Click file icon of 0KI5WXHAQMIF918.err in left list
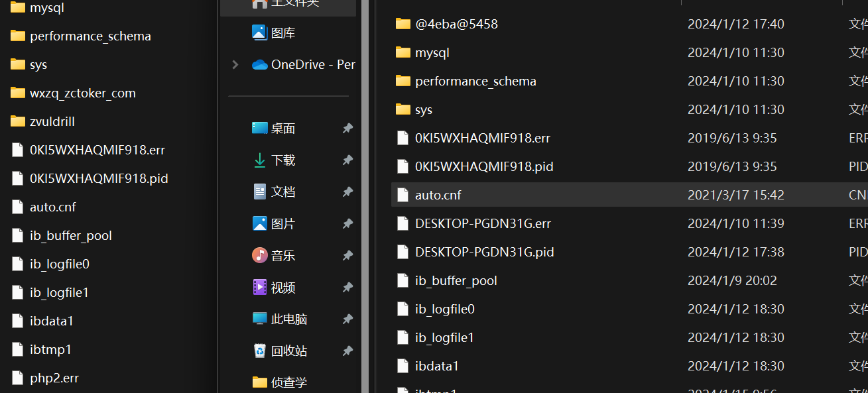 (x=18, y=150)
